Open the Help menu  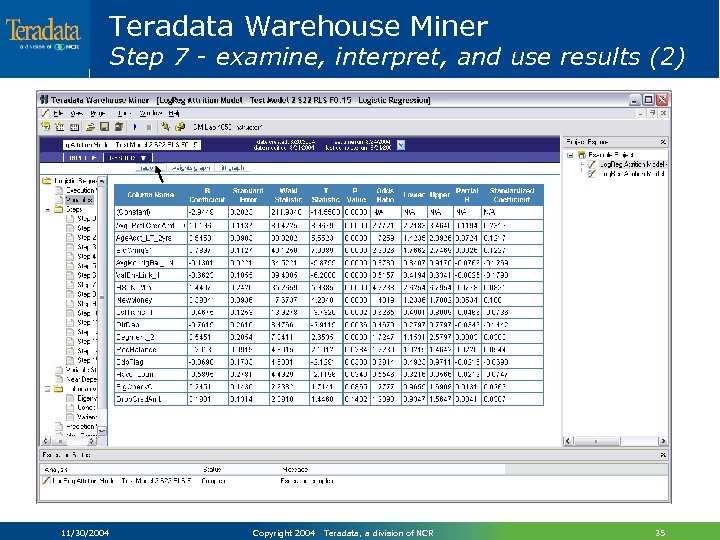[x=174, y=113]
